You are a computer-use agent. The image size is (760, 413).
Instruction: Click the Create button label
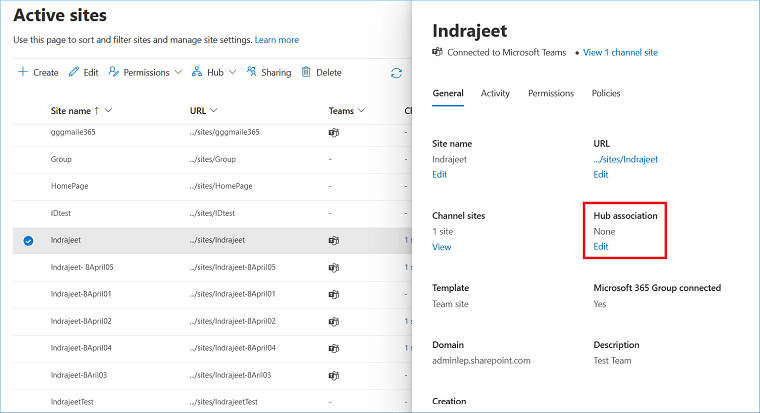click(x=46, y=72)
